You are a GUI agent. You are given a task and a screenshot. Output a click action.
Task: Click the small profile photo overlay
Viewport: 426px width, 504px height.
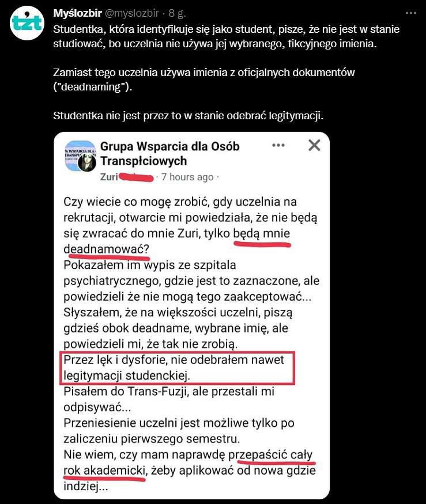[87, 163]
